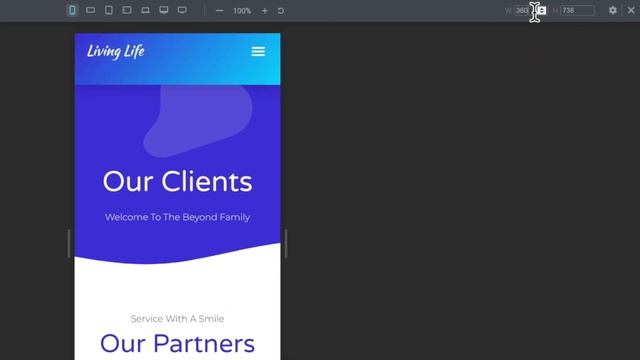This screenshot has height=360, width=640.
Task: Select the laptop device preview
Action: [145, 10]
